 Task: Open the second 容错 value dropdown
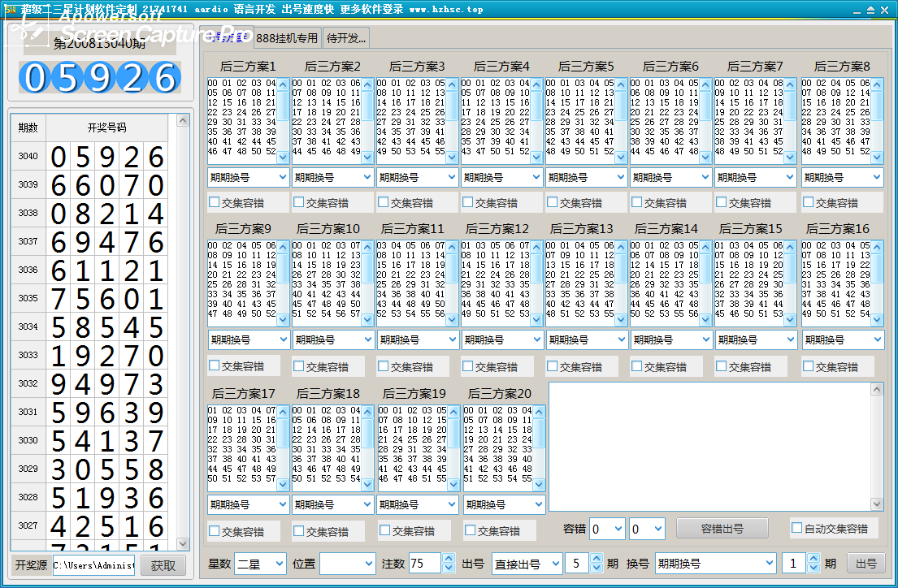click(x=647, y=529)
